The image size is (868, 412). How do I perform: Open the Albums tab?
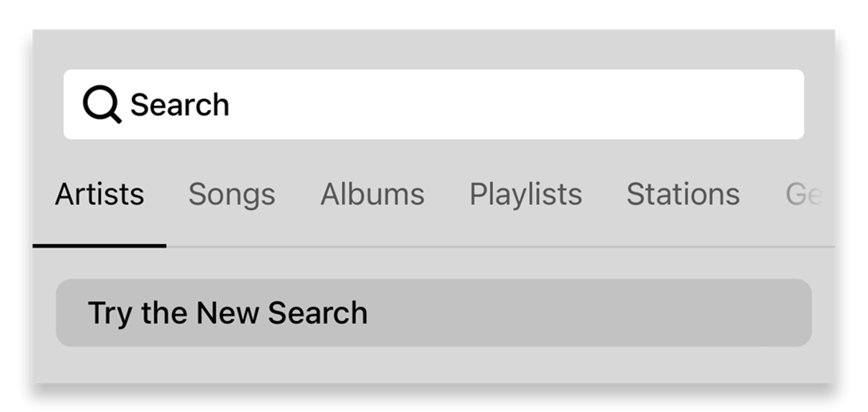pos(372,194)
